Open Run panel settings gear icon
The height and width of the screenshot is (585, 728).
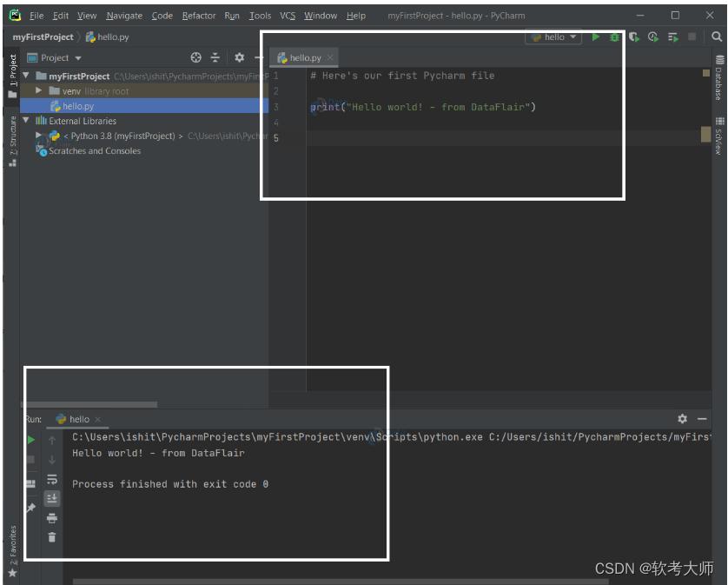pos(682,419)
